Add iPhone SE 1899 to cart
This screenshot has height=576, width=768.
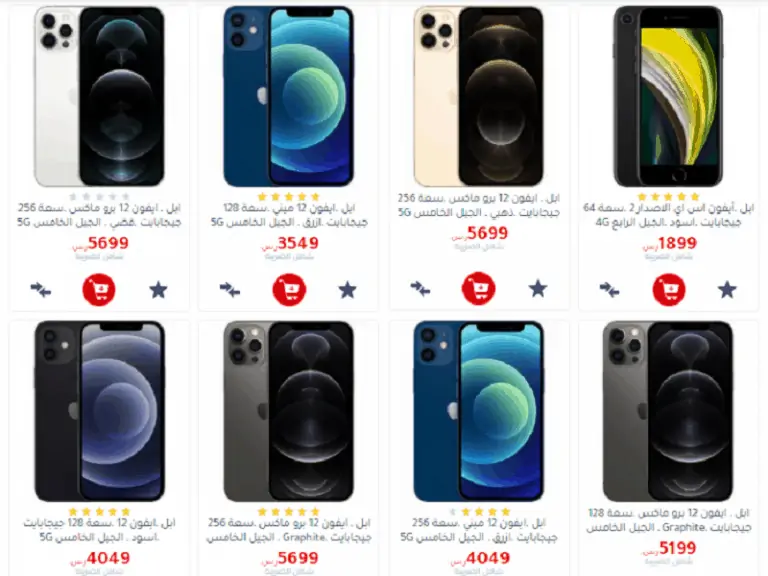coord(669,290)
